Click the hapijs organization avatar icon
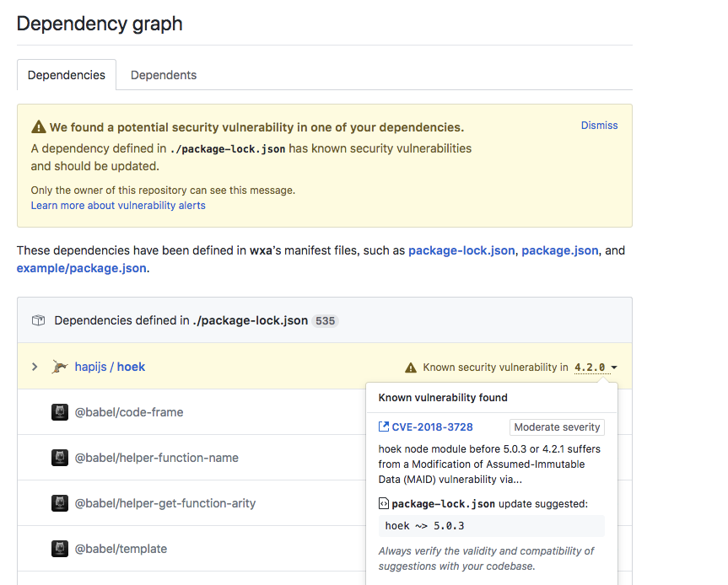 [x=59, y=366]
